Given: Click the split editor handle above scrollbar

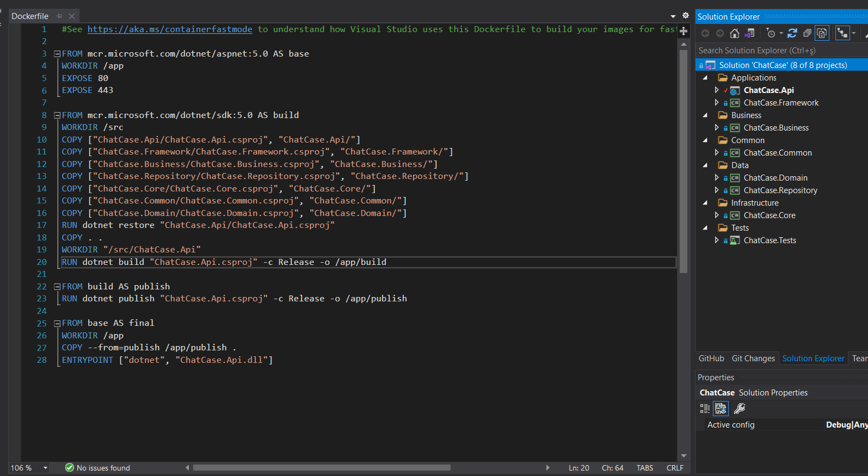Looking at the screenshot, I should (684, 32).
